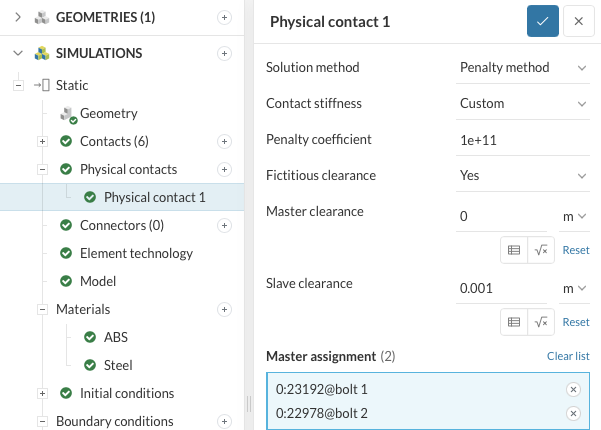Viewport: 601px width, 430px height.
Task: Open formula input for Master clearance
Action: pyautogui.click(x=541, y=250)
